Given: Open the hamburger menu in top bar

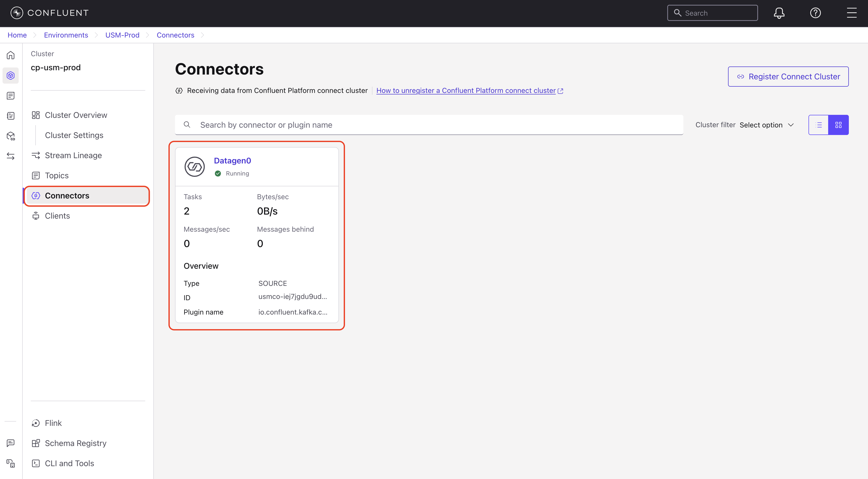Looking at the screenshot, I should coord(852,13).
